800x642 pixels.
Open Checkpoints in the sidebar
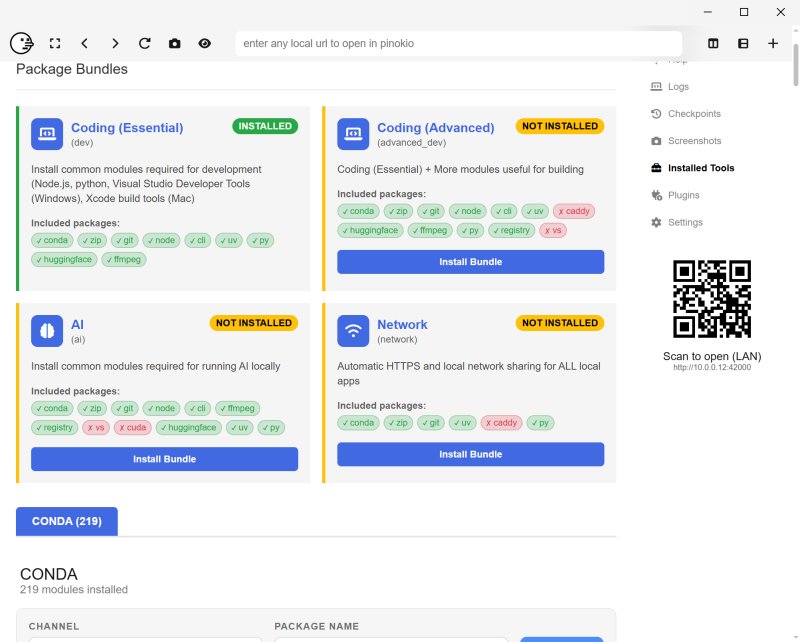(x=694, y=114)
